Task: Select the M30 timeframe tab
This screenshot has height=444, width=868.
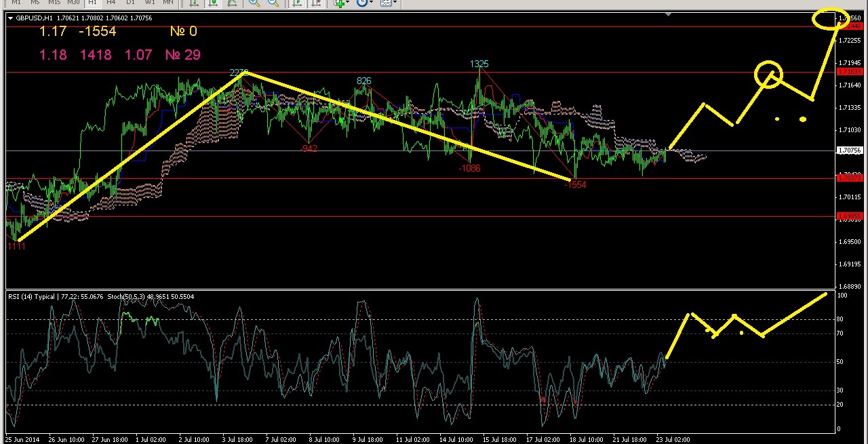Action: pyautogui.click(x=73, y=3)
